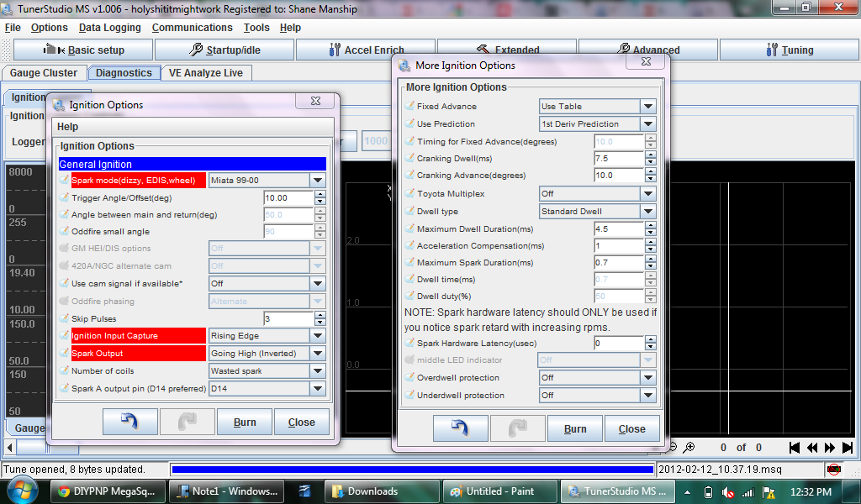Switch to the VE Analyze Live tab
Screen dimensions: 861x504
tap(206, 72)
